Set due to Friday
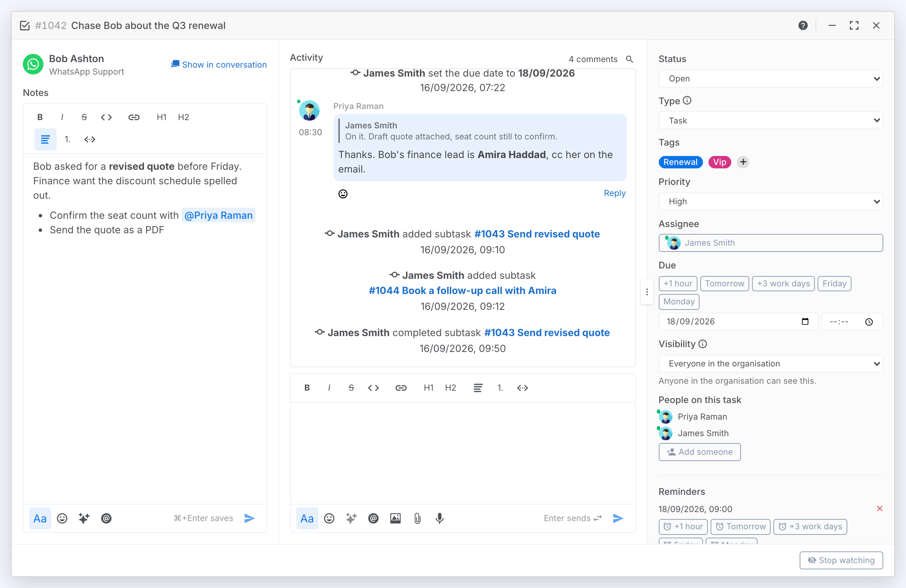 point(834,284)
